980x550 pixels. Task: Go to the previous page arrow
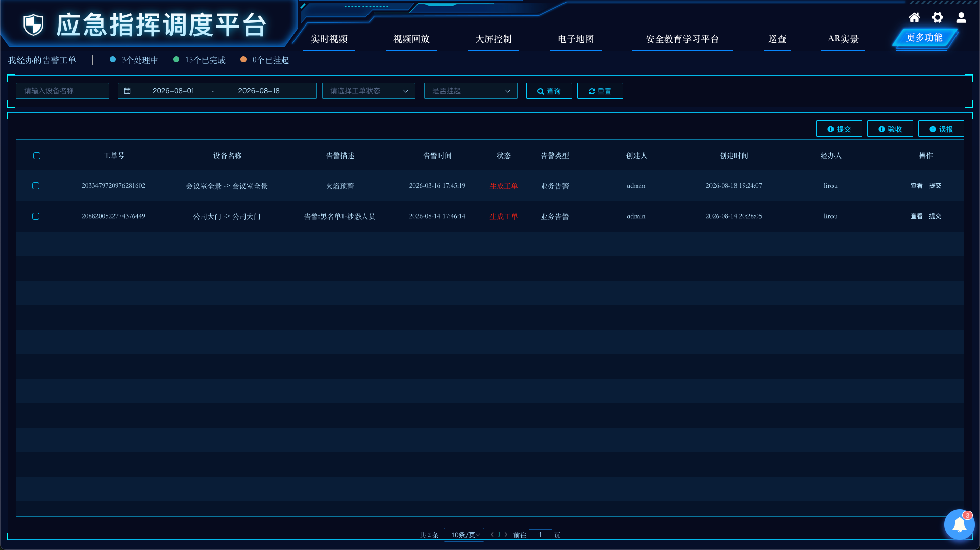pyautogui.click(x=492, y=535)
